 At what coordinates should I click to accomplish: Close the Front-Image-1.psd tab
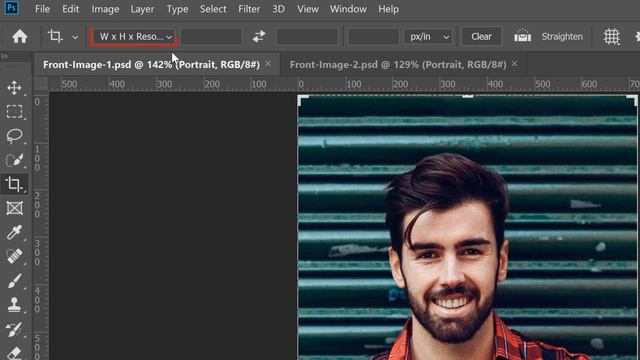pos(268,64)
